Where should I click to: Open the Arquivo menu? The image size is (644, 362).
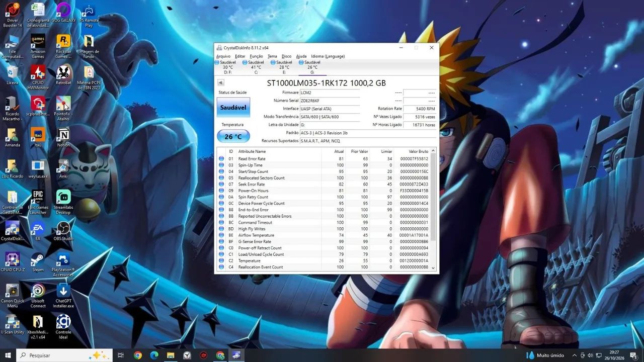point(223,56)
